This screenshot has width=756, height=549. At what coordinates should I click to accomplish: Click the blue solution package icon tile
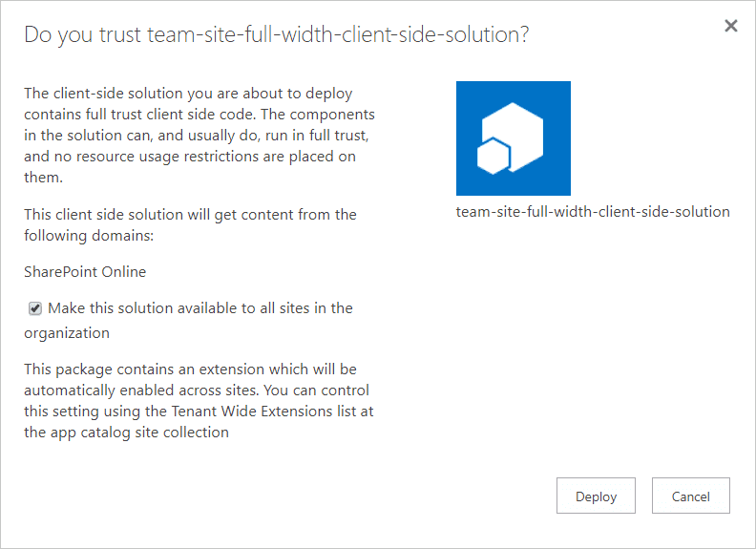click(x=513, y=138)
